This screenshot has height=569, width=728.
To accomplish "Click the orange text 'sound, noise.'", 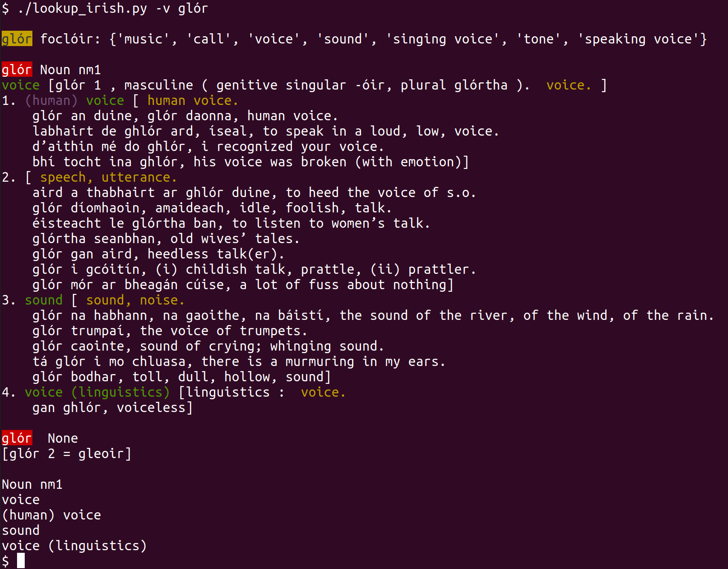I will (x=135, y=300).
